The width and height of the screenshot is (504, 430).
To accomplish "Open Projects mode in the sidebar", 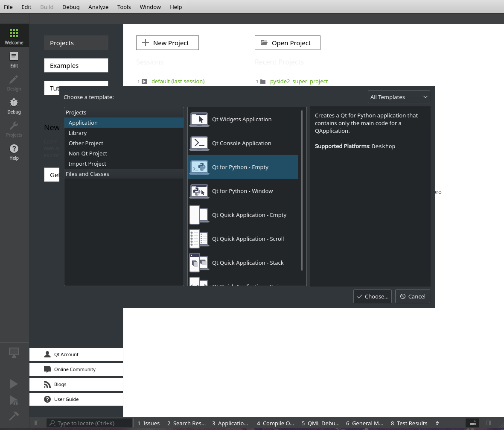I will (x=14, y=129).
